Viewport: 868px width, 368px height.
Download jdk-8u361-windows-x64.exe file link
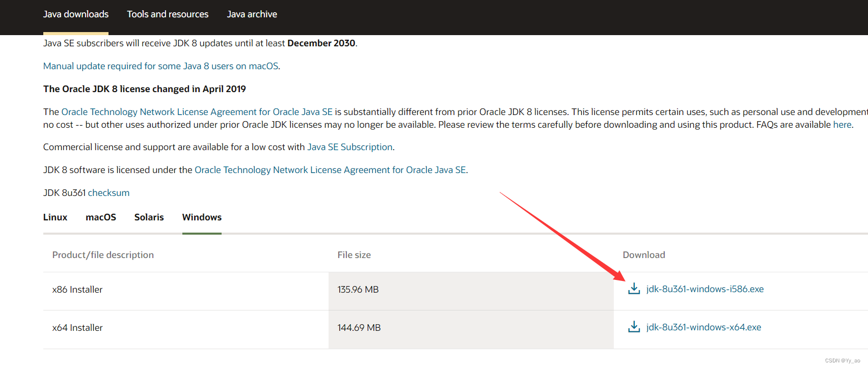tap(703, 327)
